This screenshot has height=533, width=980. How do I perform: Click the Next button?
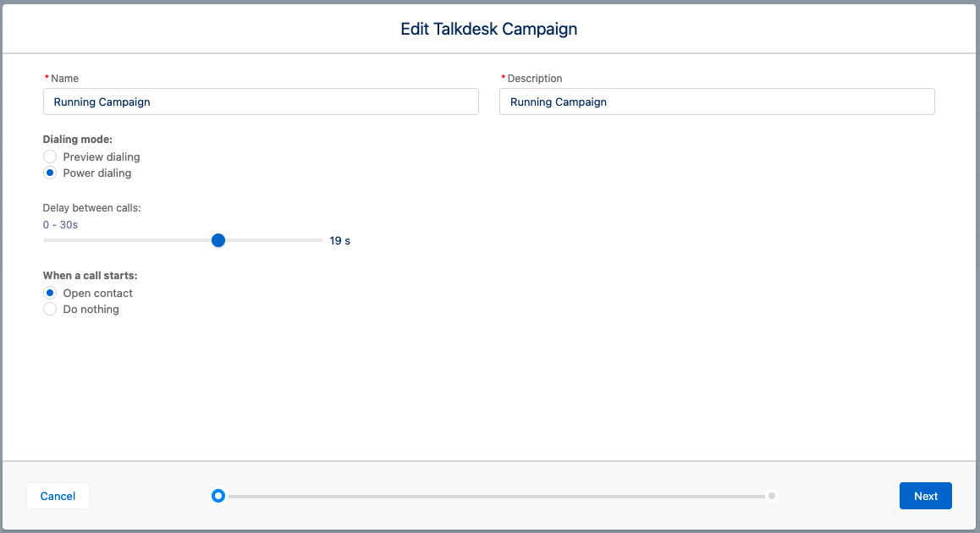coord(925,496)
